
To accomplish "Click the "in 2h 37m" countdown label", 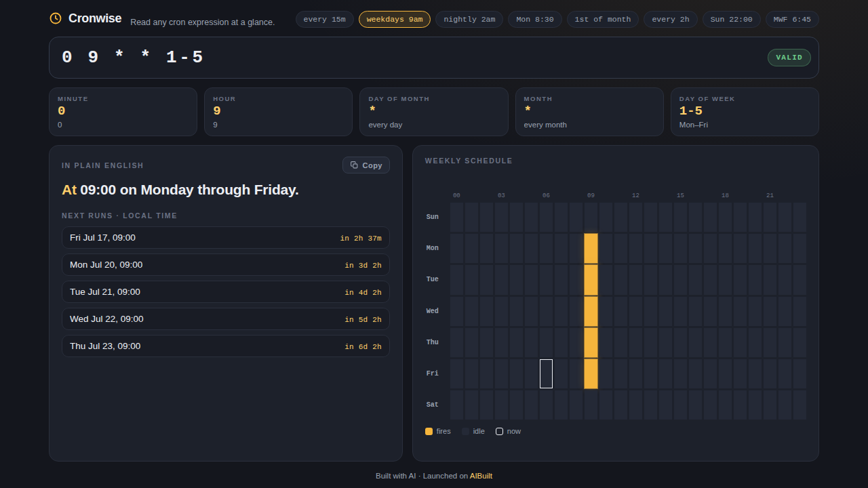I will coord(361,238).
